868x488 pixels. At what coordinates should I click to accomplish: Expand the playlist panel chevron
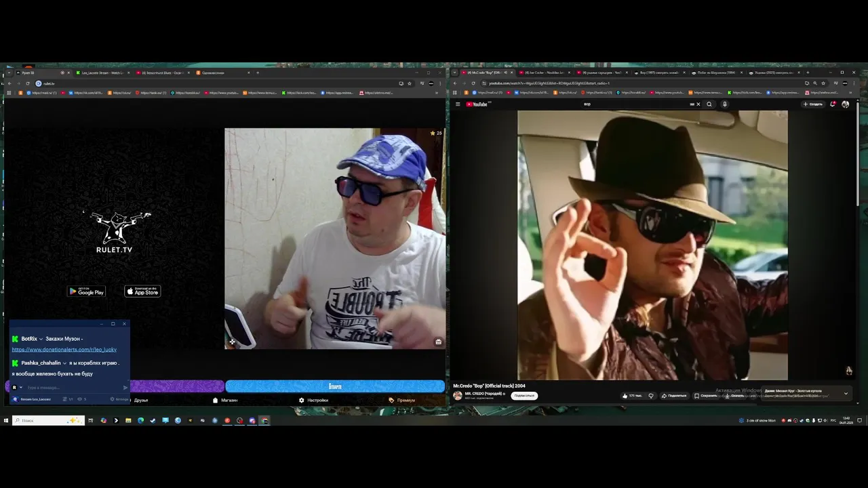pos(846,393)
